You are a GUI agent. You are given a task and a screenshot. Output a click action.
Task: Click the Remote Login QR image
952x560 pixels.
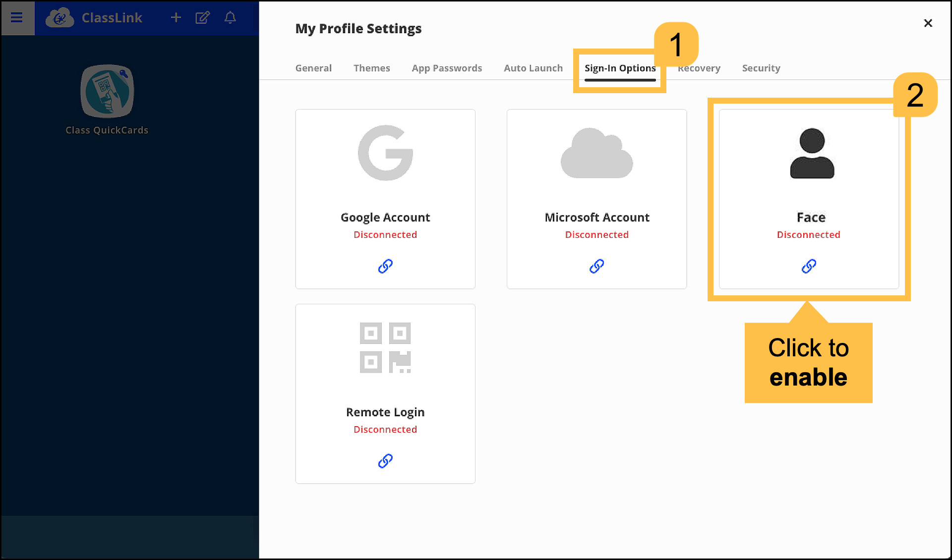pyautogui.click(x=385, y=347)
